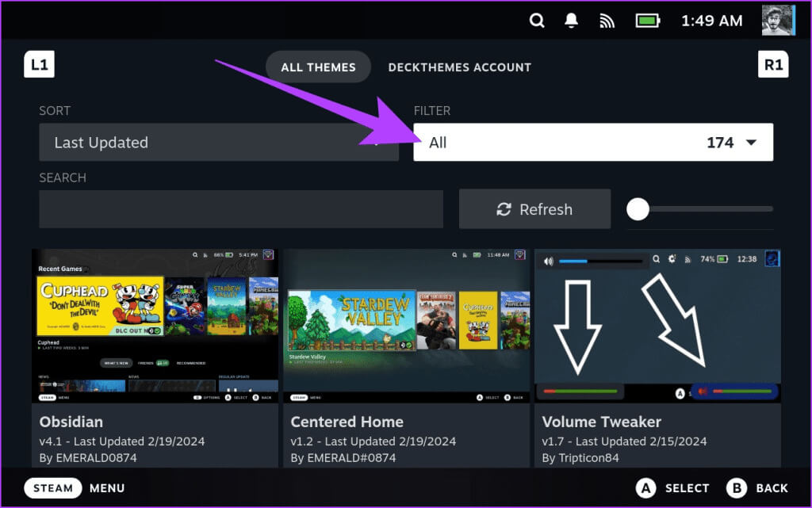Open the Sort dropdown set to Last Updated
Viewport: 812px width, 508px height.
point(219,143)
